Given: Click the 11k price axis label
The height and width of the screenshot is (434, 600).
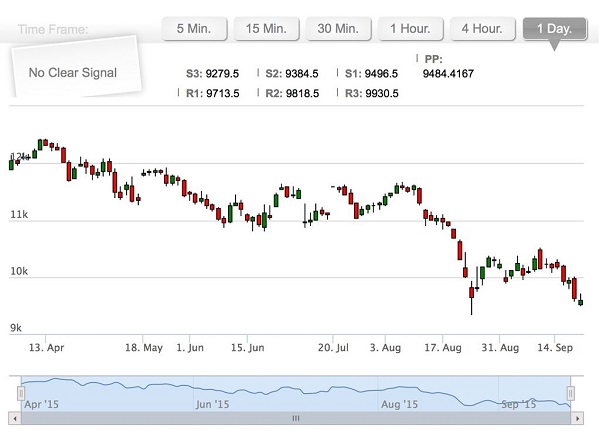Looking at the screenshot, I should tap(19, 214).
